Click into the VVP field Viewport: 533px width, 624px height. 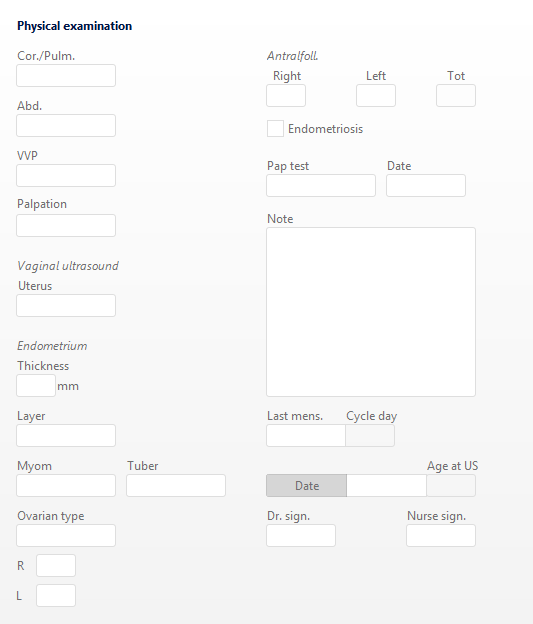[x=66, y=176]
